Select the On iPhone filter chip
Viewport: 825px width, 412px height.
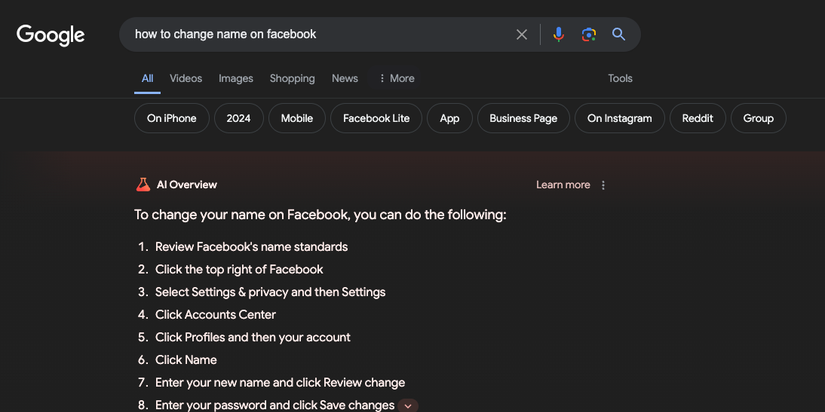click(172, 118)
